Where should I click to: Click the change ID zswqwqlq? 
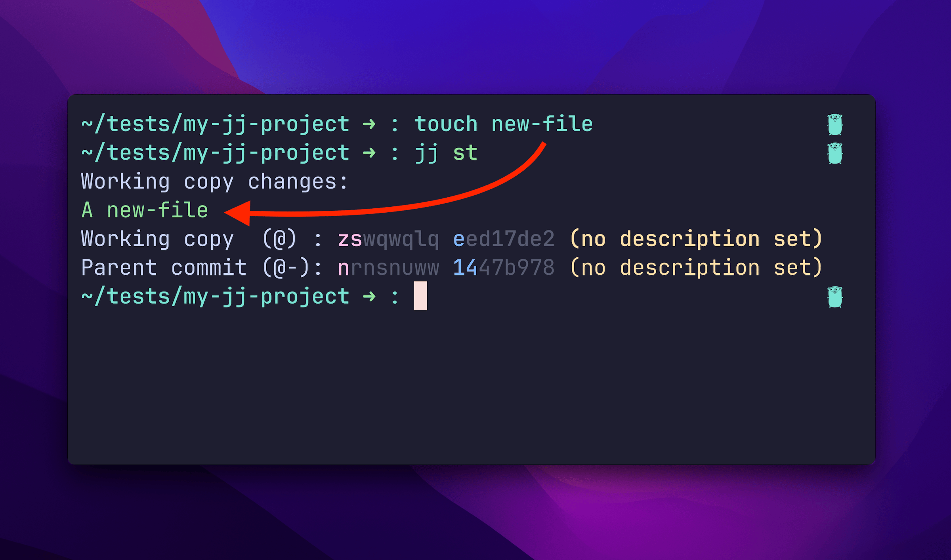click(388, 240)
